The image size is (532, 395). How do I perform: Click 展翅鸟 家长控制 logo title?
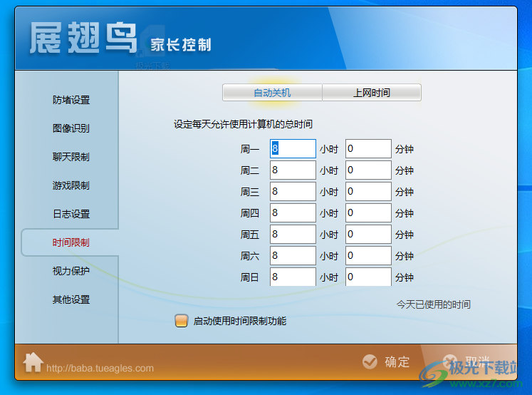120,38
